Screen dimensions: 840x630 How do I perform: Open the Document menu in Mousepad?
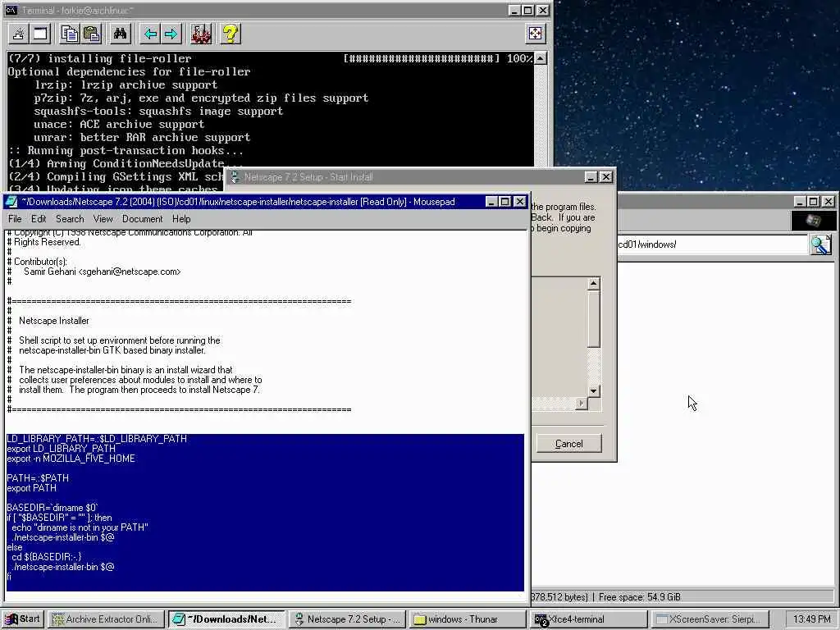coord(142,218)
